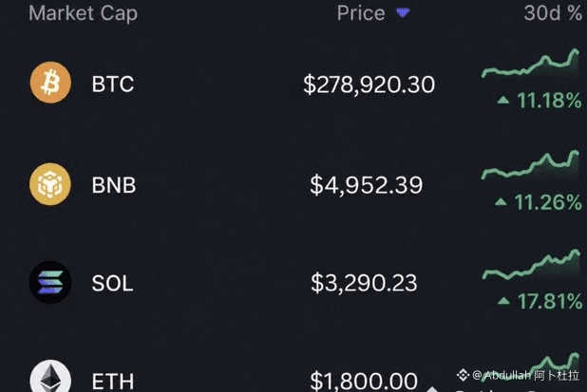This screenshot has width=587, height=392.
Task: Click the Bitcoin coin icon
Action: (50, 83)
